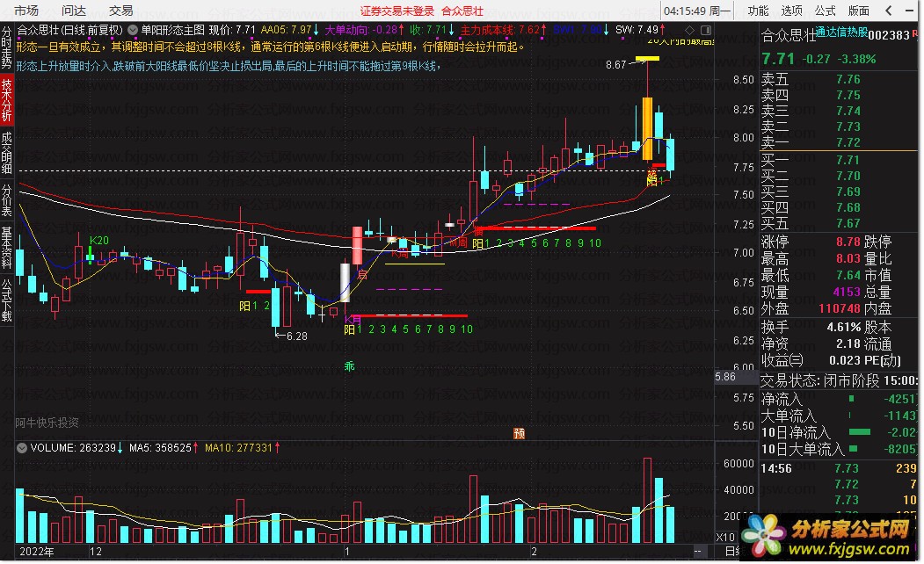Select the 买五 7.67 bid row
This screenshot has width=924, height=564.
point(840,224)
